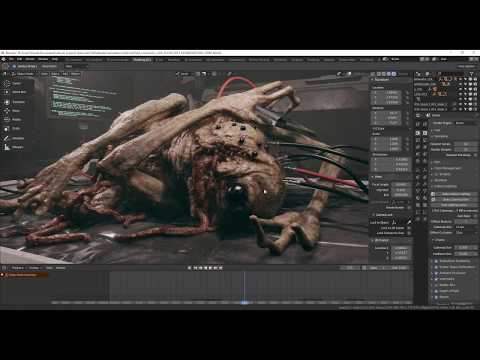Open the Marker menu in timeline
480x360 pixels.
tap(61, 268)
